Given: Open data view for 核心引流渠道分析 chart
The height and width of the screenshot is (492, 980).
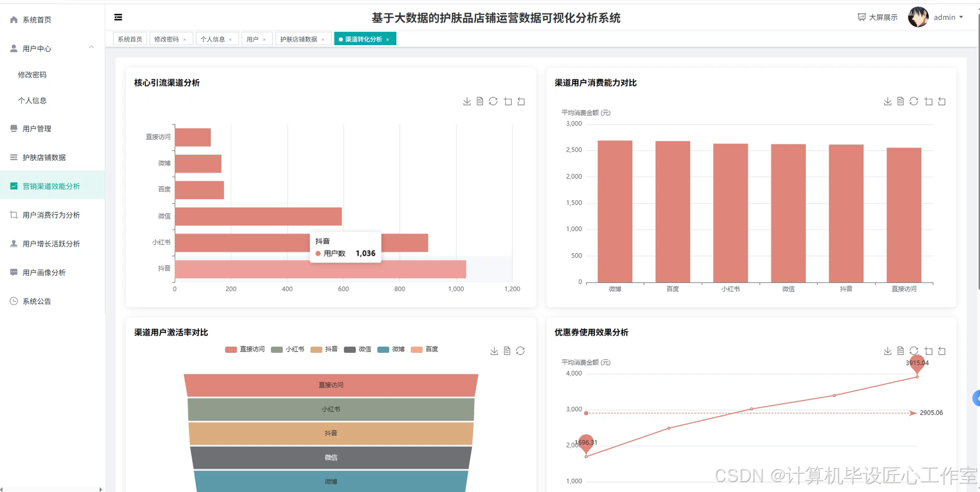Looking at the screenshot, I should click(480, 101).
